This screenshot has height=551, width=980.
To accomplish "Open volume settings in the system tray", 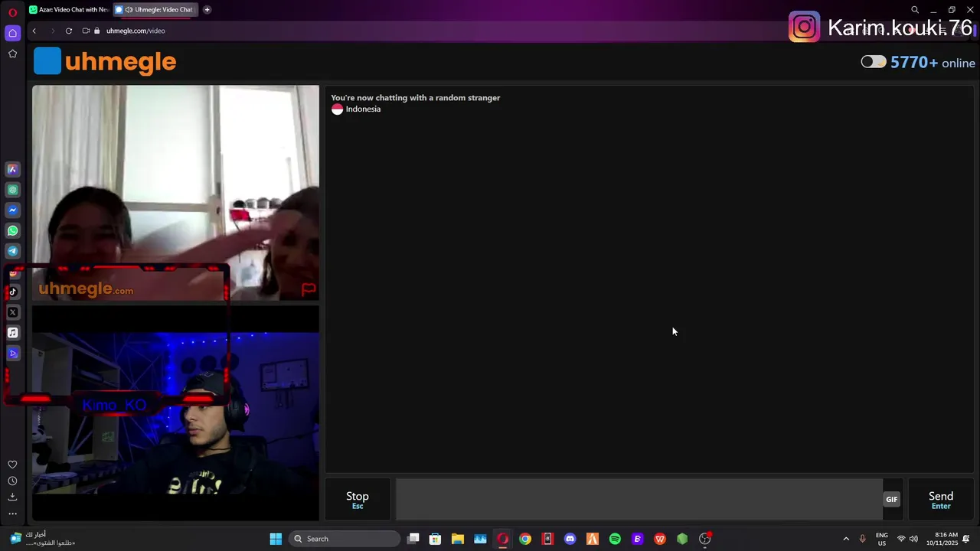I will 913,539.
